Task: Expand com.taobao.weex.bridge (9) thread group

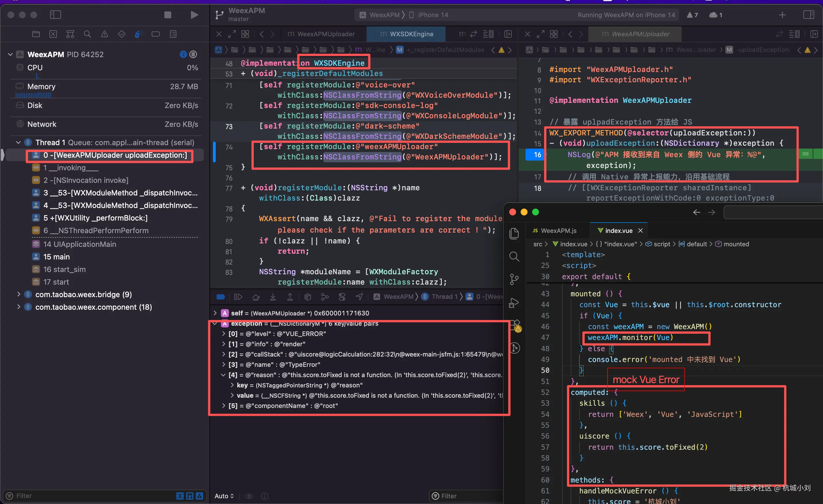Action: point(19,294)
